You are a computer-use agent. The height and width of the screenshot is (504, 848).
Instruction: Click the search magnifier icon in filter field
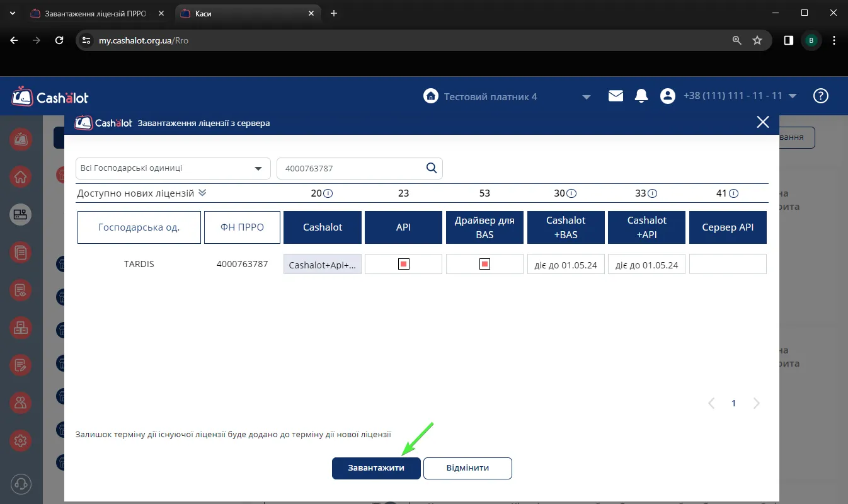coord(432,168)
